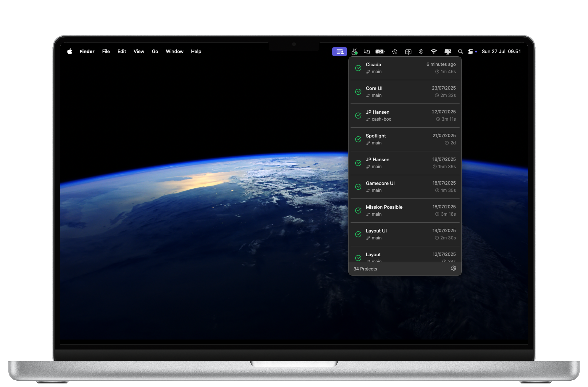Click the main branch label under Cicada
The width and height of the screenshot is (588, 387).
pyautogui.click(x=377, y=72)
